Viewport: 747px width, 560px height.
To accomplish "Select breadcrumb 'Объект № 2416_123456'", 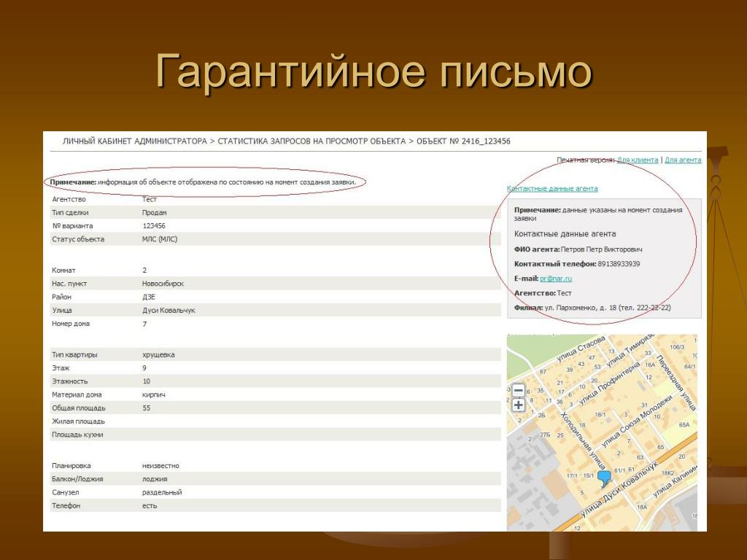I will (x=463, y=141).
